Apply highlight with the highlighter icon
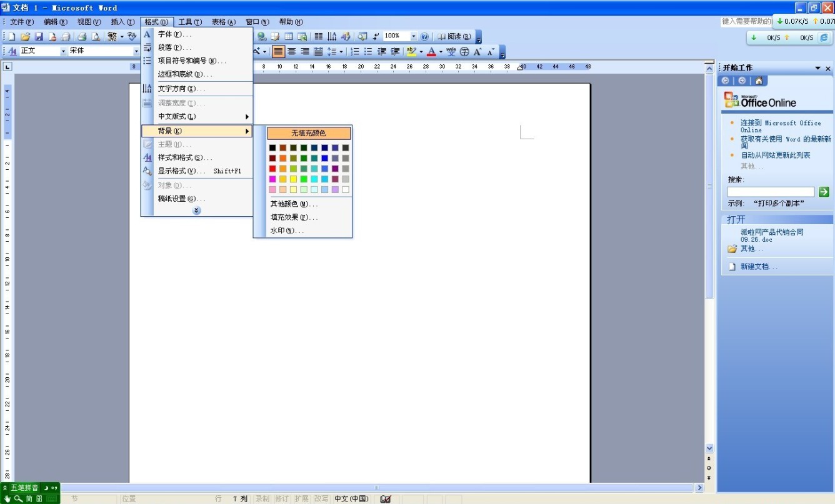 tap(411, 52)
